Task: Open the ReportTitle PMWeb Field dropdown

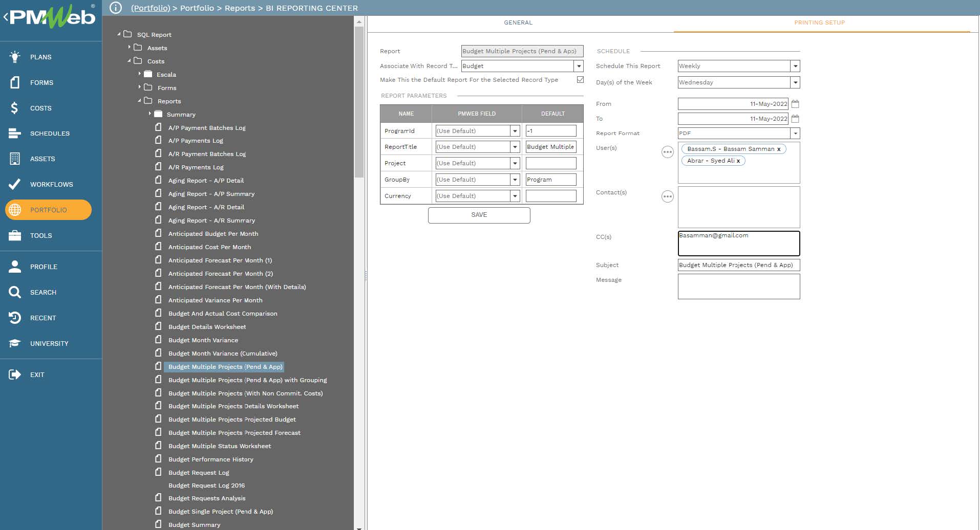Action: pos(515,147)
